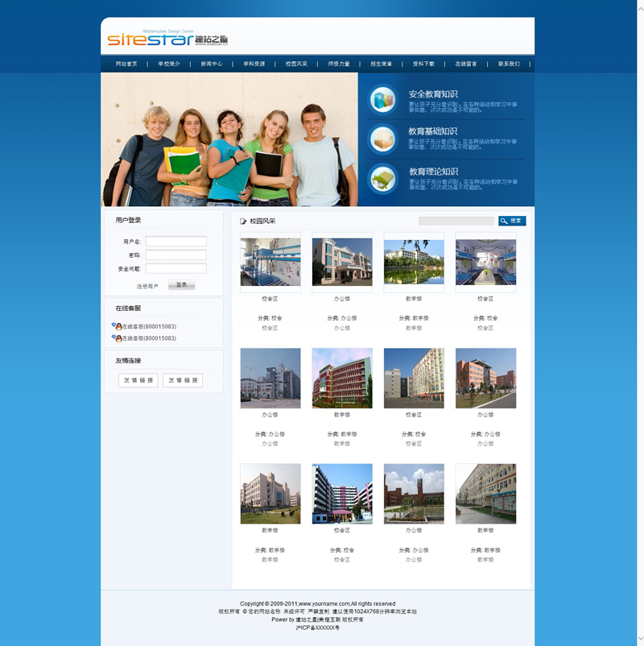Open 网站首页 in the navigation bar
The width and height of the screenshot is (644, 646).
(126, 64)
